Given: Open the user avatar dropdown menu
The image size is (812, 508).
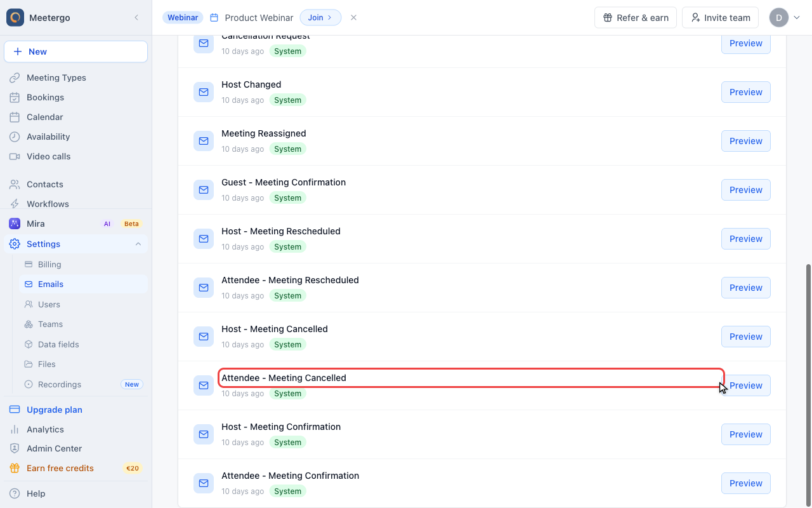Looking at the screenshot, I should click(x=785, y=18).
